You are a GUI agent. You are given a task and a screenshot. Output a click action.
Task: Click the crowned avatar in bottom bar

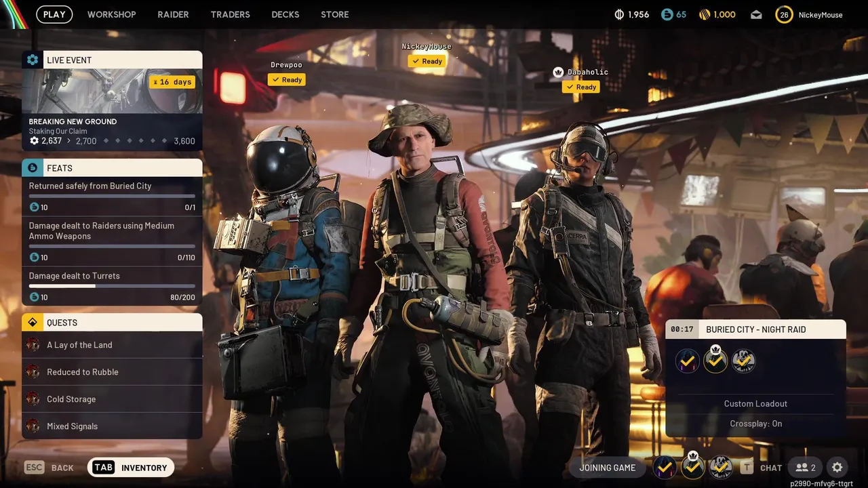tap(692, 466)
